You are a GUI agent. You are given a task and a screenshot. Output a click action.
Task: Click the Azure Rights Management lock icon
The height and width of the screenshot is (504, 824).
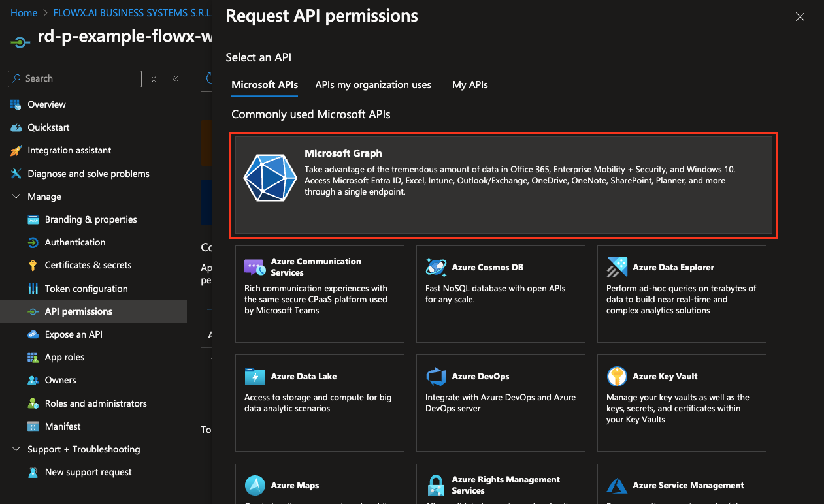436,485
